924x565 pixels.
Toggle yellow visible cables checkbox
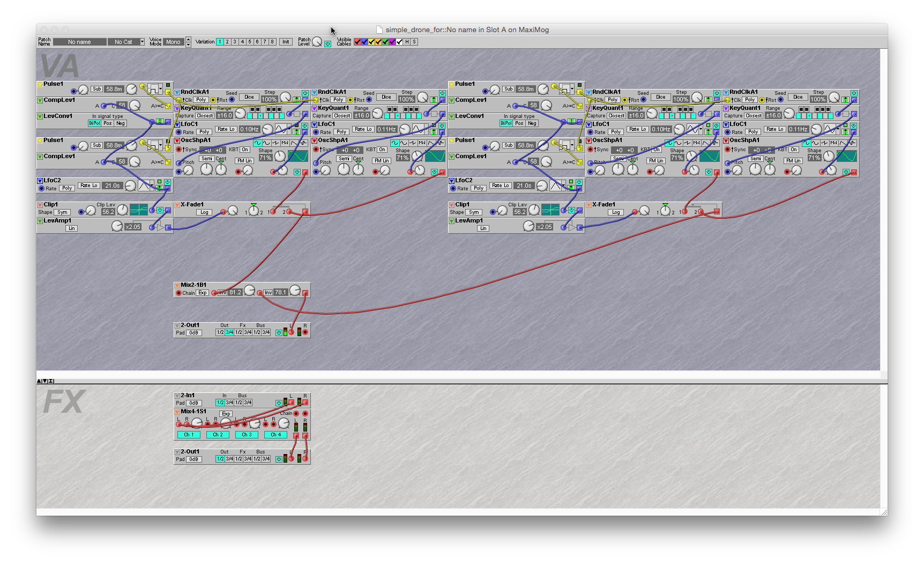pos(371,42)
